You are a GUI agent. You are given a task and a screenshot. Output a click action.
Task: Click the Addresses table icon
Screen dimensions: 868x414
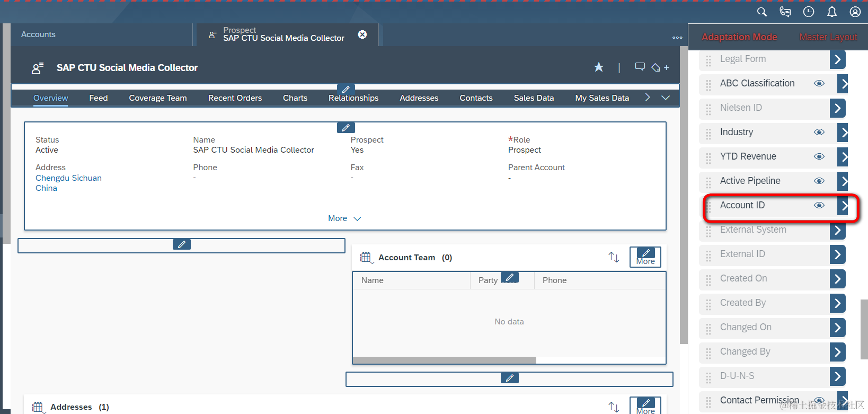(x=38, y=407)
